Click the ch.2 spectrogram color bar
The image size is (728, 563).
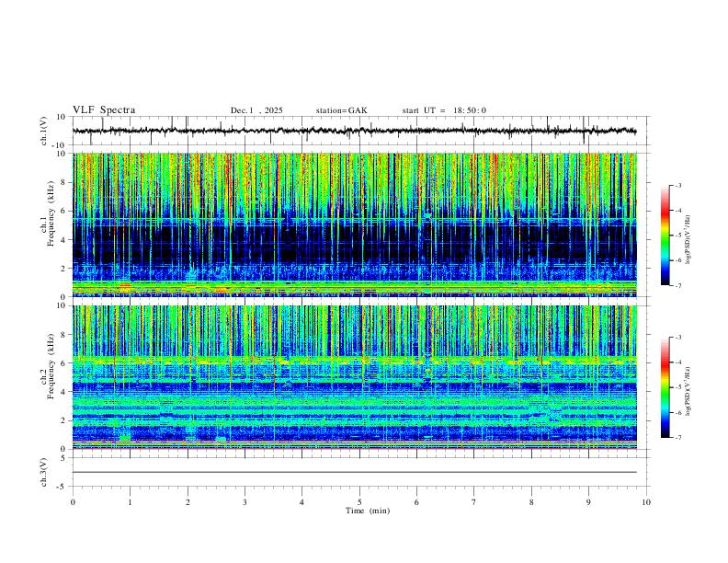pyautogui.click(x=665, y=387)
